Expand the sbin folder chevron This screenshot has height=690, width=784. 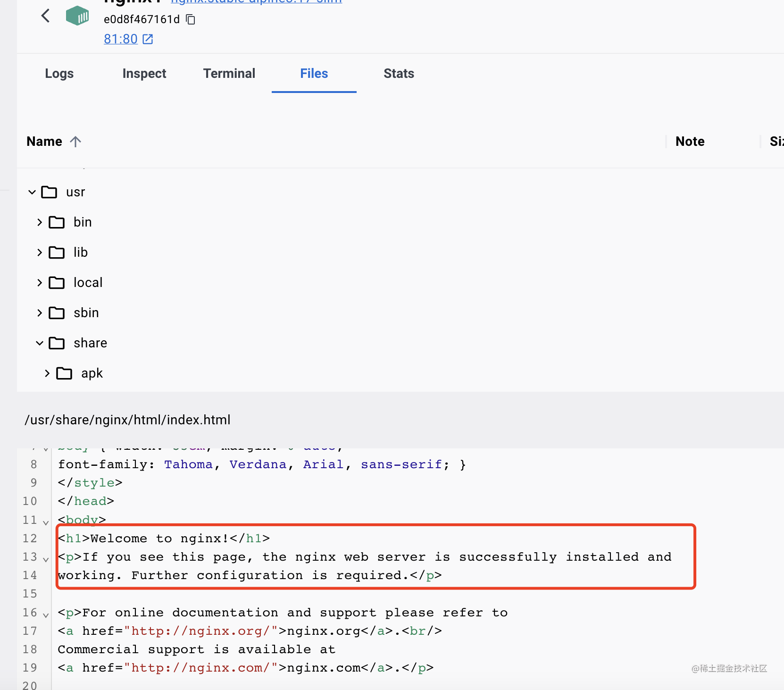coord(40,313)
